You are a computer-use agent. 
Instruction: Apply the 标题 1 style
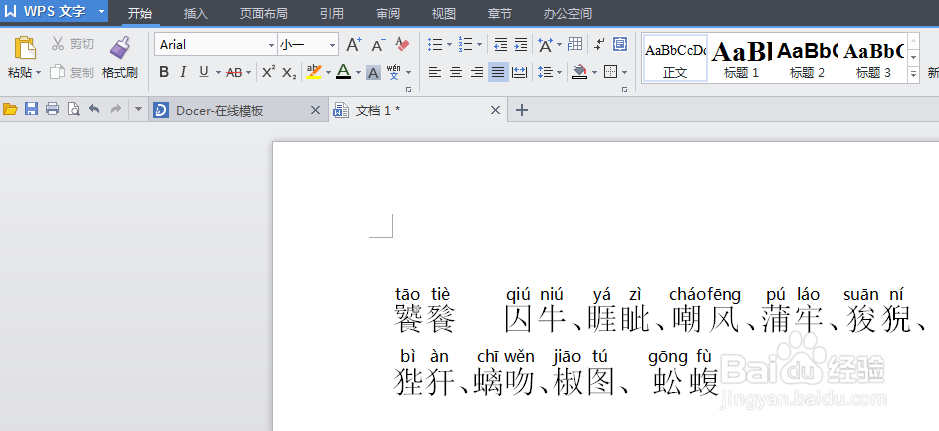click(741, 58)
